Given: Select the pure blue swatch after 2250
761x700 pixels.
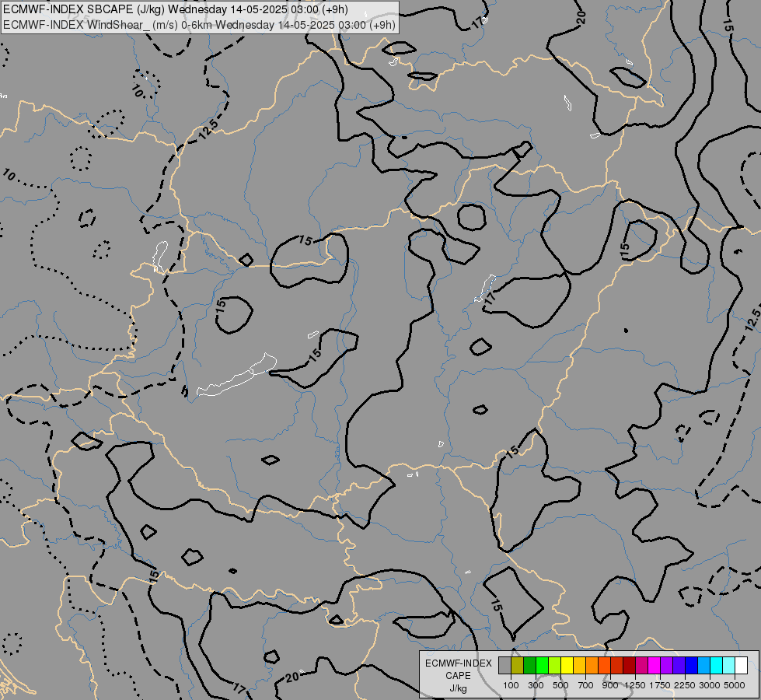Looking at the screenshot, I should 691,665.
